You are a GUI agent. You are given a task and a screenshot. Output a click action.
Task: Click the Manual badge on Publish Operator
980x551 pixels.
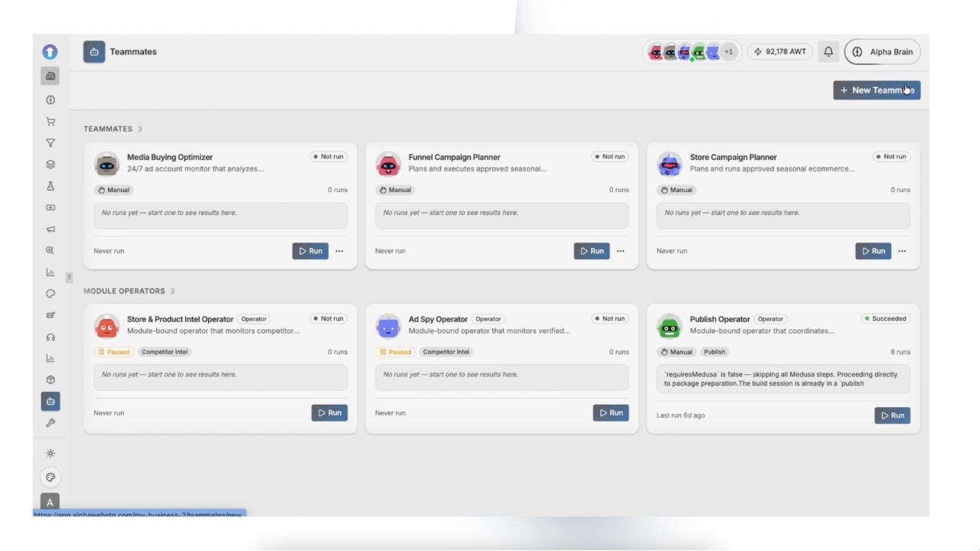pos(677,352)
